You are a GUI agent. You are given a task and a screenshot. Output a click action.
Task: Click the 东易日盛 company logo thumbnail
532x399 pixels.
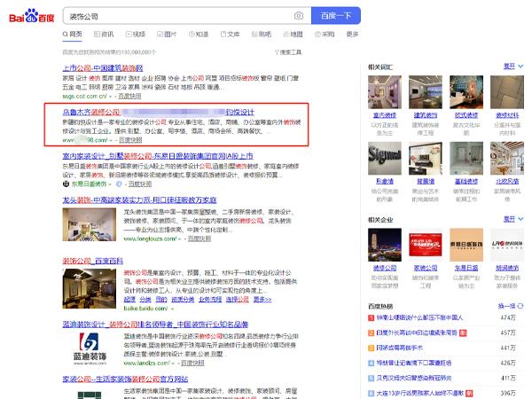click(466, 245)
